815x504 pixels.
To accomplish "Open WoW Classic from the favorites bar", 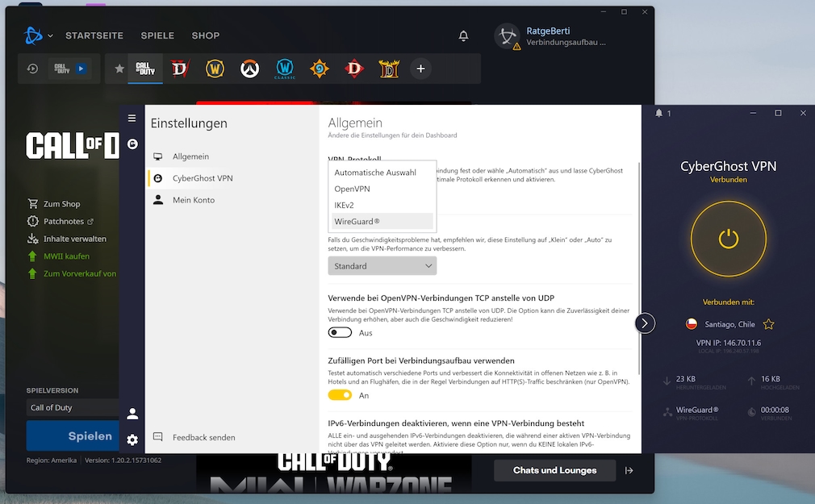I will [x=284, y=69].
